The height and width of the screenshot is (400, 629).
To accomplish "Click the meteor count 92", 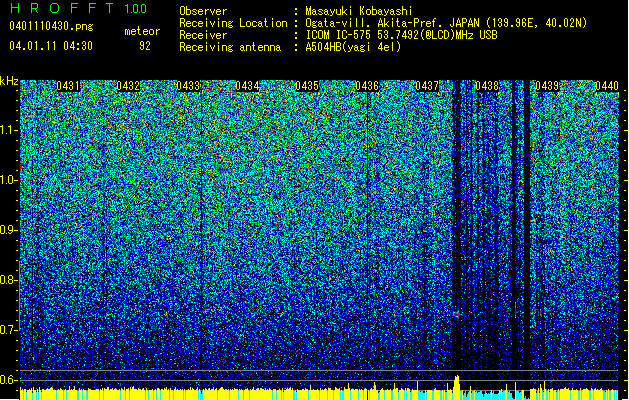I will coord(145,46).
